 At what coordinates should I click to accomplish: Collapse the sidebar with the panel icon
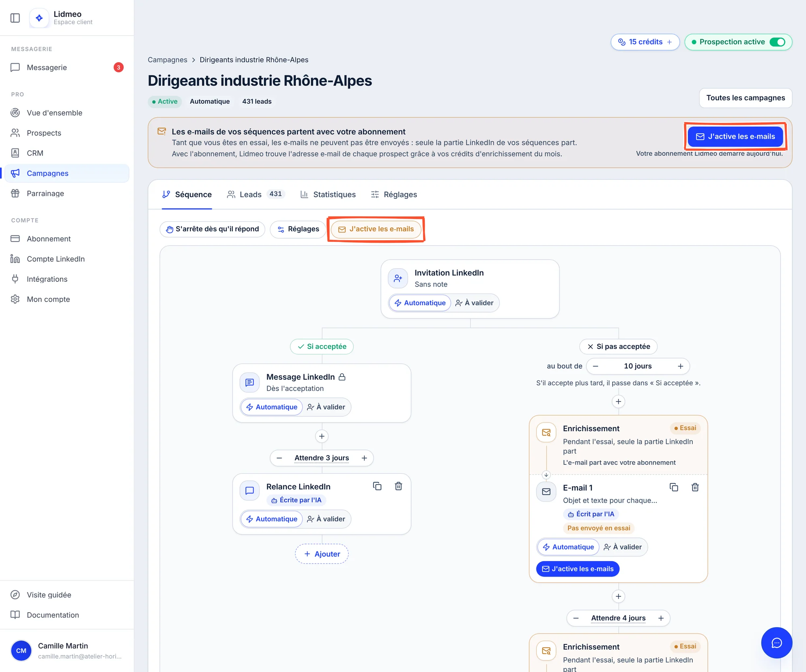pos(15,18)
